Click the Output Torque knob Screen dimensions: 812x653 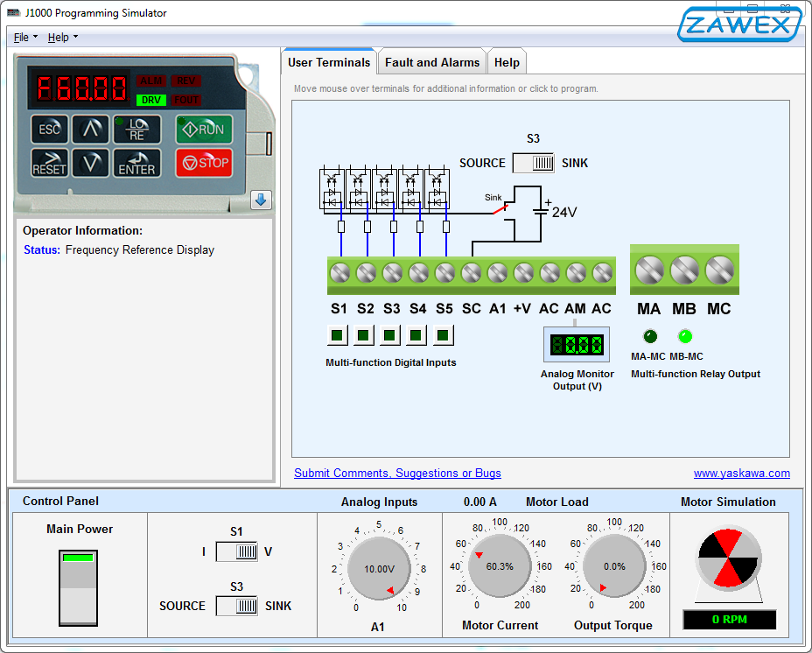614,566
